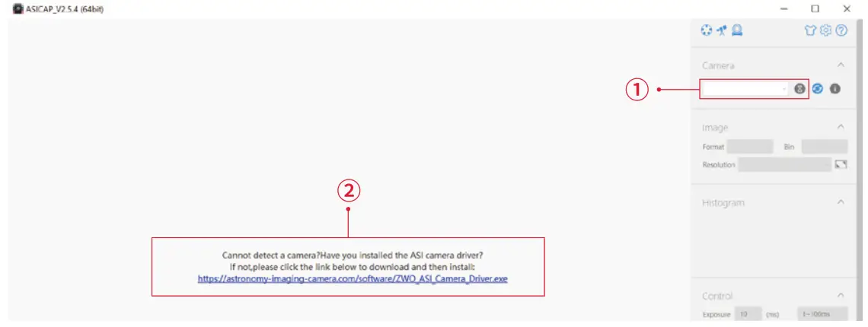Click the filter wheel icon
Viewport: 868px width, 327px height.
point(706,30)
